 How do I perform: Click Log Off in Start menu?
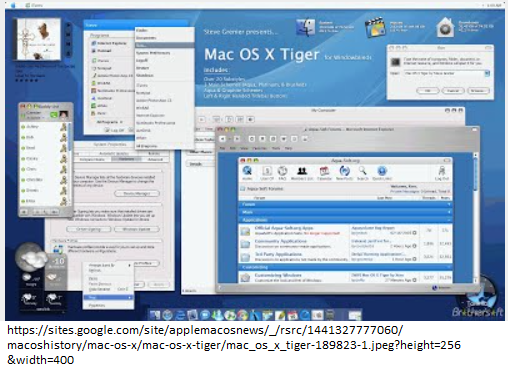pos(115,130)
